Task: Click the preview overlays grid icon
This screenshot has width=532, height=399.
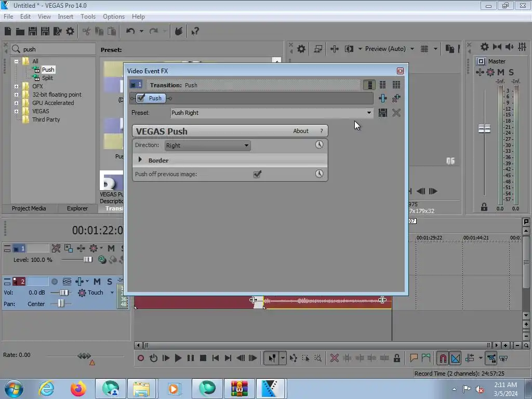Action: point(424,49)
